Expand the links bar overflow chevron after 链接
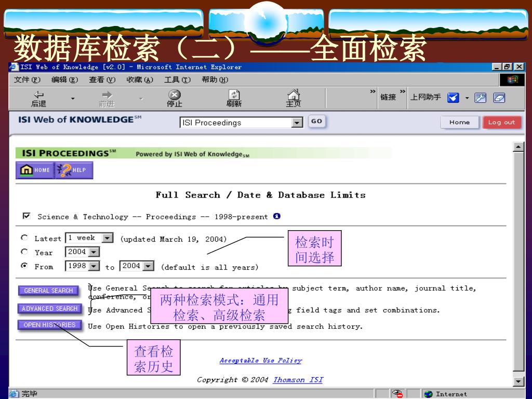Screen dimensions: 532x399 pos(403,91)
